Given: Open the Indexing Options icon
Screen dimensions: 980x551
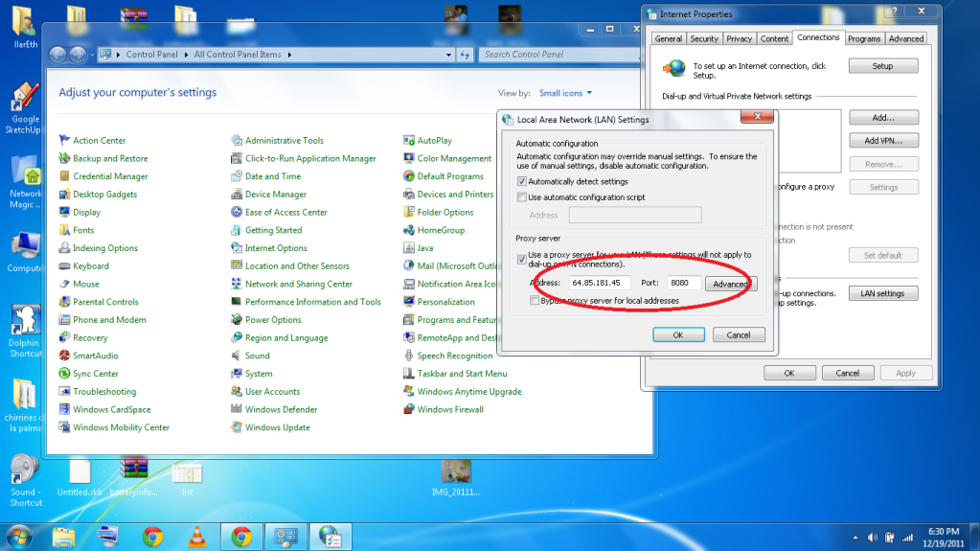Looking at the screenshot, I should (x=64, y=247).
